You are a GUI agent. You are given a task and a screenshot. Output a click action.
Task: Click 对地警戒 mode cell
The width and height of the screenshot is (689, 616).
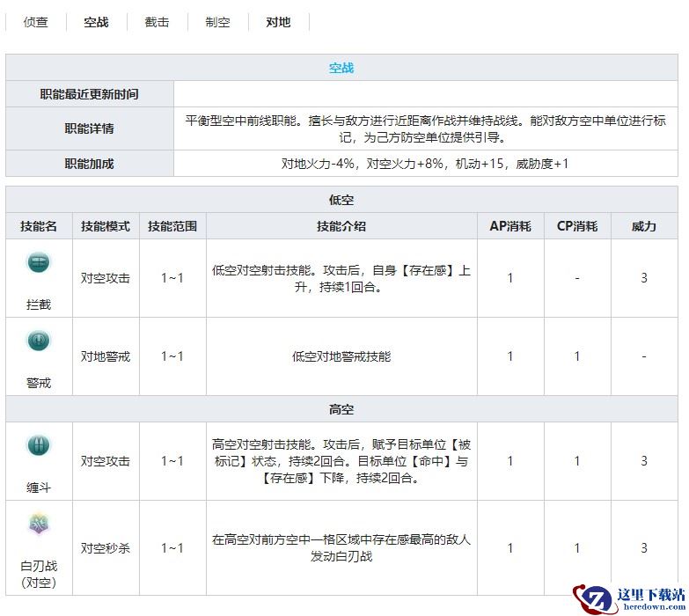[106, 356]
